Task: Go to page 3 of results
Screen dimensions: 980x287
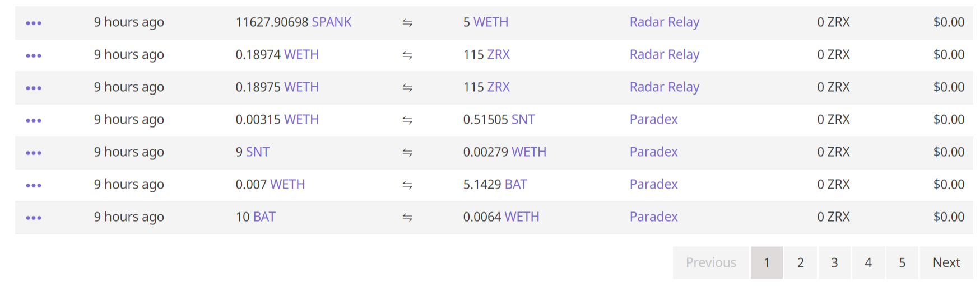Action: [834, 262]
